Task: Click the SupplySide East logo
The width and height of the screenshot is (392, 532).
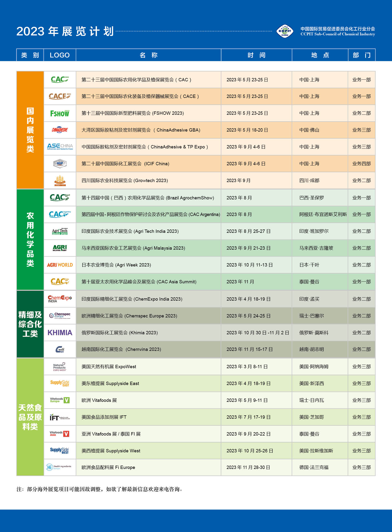Action: click(60, 383)
